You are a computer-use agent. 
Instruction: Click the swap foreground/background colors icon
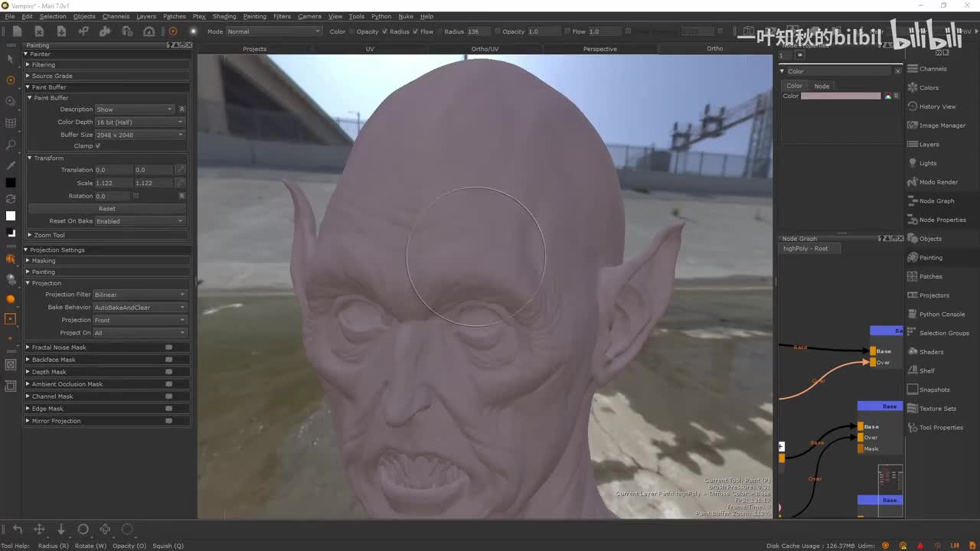click(x=11, y=199)
